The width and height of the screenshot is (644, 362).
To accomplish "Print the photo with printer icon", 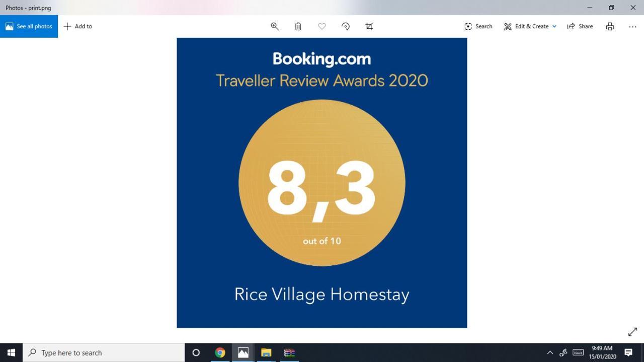I will (610, 26).
